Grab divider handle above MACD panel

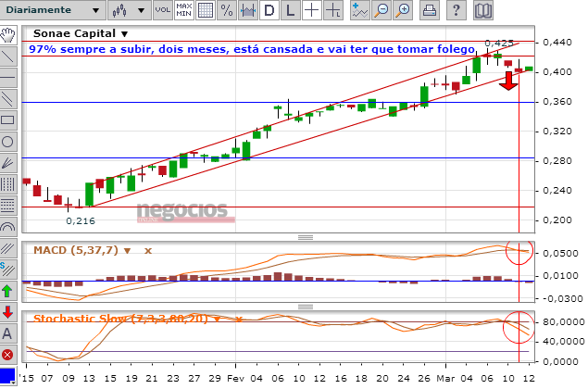click(306, 237)
